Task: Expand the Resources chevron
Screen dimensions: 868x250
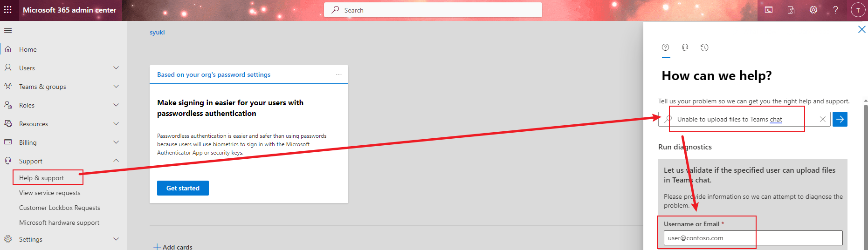Action: [x=116, y=123]
